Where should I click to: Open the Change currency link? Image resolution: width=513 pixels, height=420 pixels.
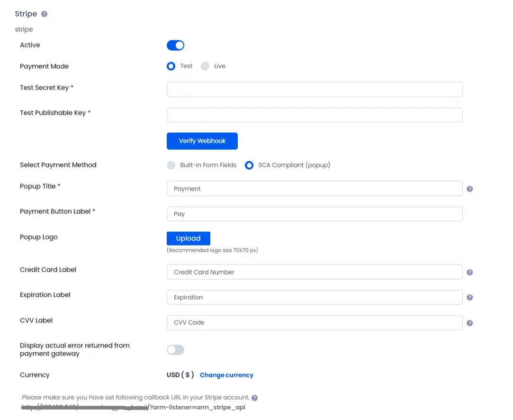226,375
